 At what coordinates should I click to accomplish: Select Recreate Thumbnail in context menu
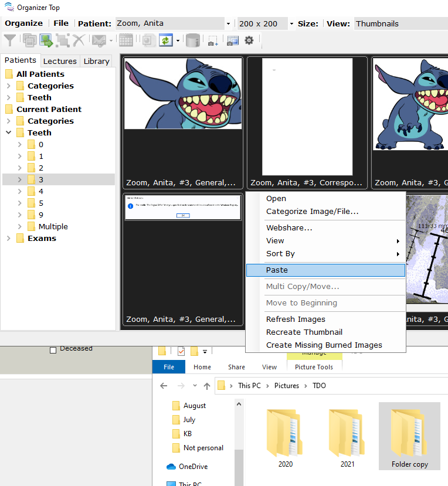click(304, 332)
